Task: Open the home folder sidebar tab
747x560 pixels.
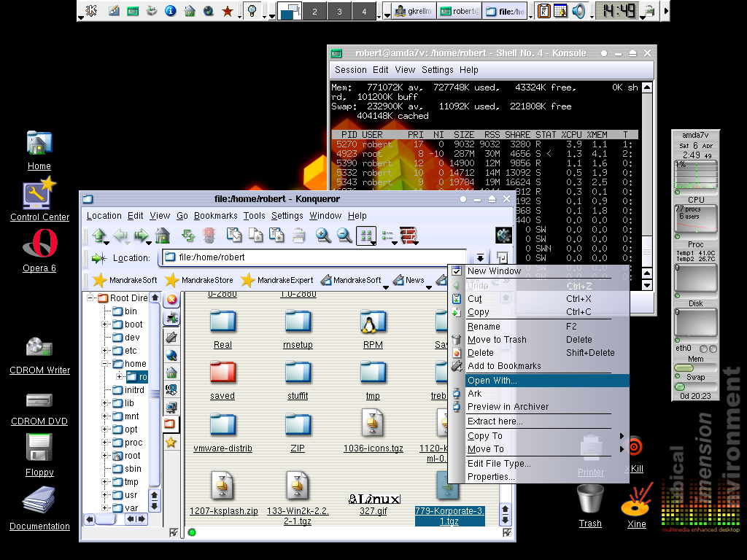Action: (171, 373)
